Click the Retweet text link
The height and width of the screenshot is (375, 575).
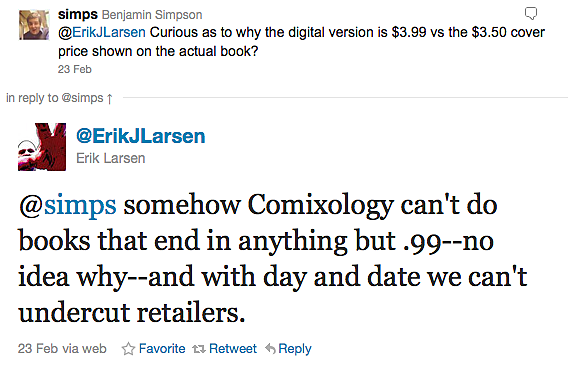(232, 348)
